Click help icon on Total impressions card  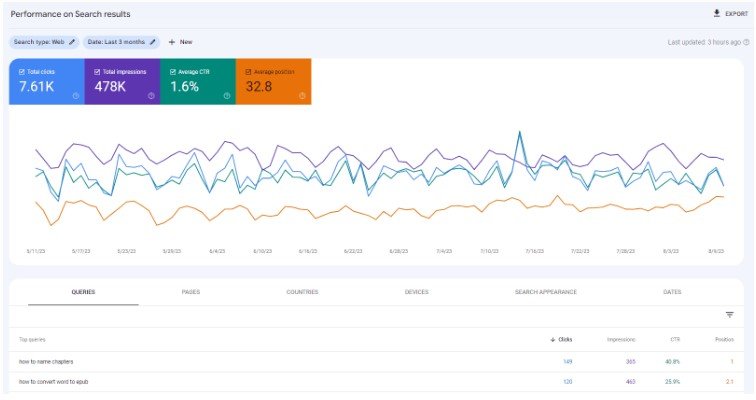coord(151,96)
